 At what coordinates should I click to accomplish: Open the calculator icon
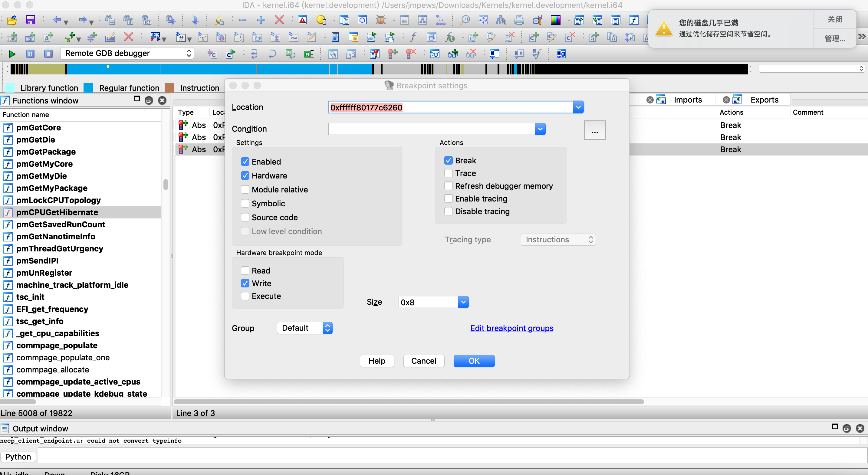tap(335, 37)
